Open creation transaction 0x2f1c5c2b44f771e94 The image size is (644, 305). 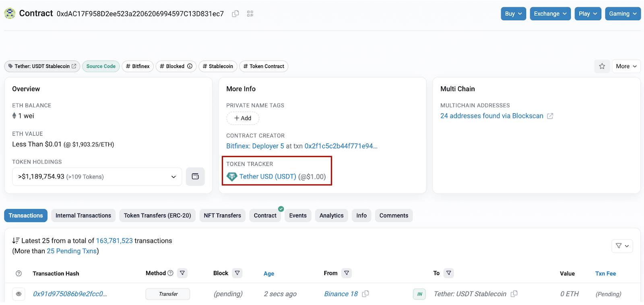tap(341, 146)
